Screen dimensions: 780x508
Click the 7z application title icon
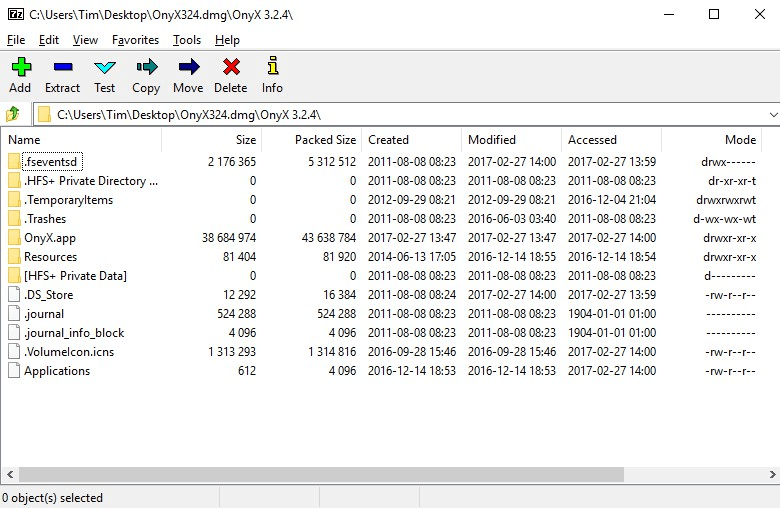coord(16,14)
